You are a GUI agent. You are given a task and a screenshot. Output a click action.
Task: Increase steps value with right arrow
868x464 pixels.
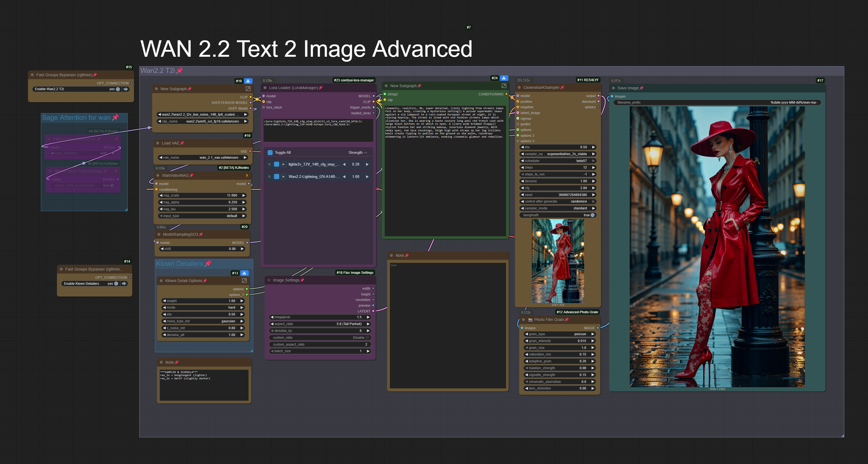pos(593,167)
